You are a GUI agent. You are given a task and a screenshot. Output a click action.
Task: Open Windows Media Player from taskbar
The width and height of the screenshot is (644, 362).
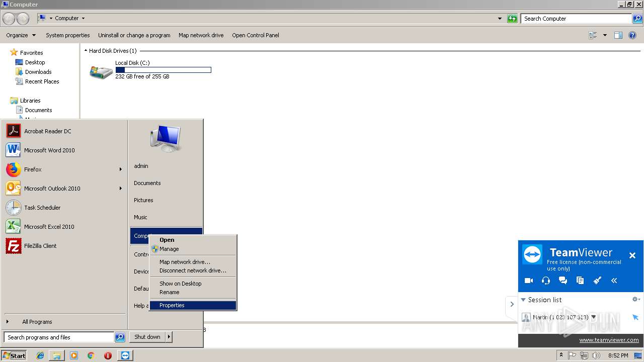pos(74,355)
